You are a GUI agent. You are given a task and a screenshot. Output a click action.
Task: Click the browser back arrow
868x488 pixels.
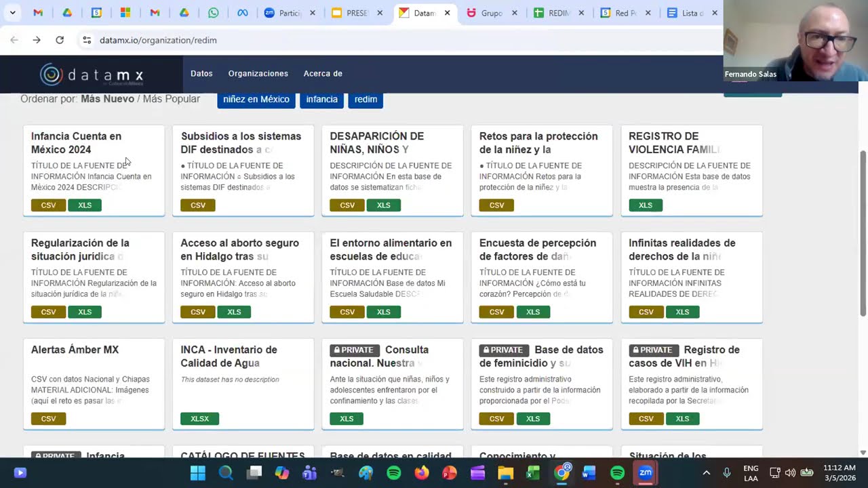click(x=14, y=40)
